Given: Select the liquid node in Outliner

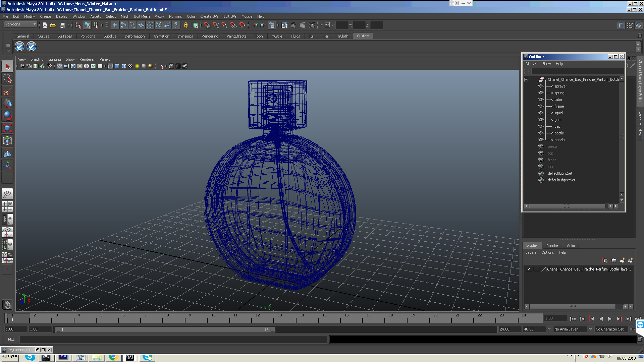Looking at the screenshot, I should coord(558,113).
